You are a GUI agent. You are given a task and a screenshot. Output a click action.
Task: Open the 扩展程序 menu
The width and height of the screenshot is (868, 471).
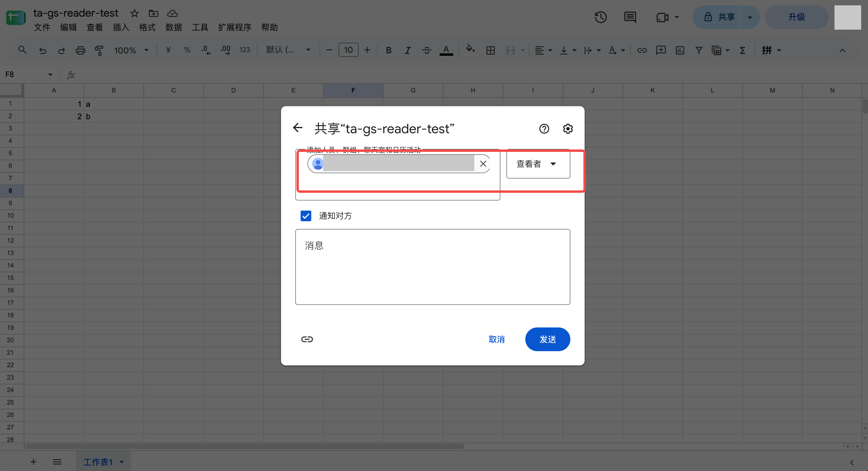[x=234, y=27]
